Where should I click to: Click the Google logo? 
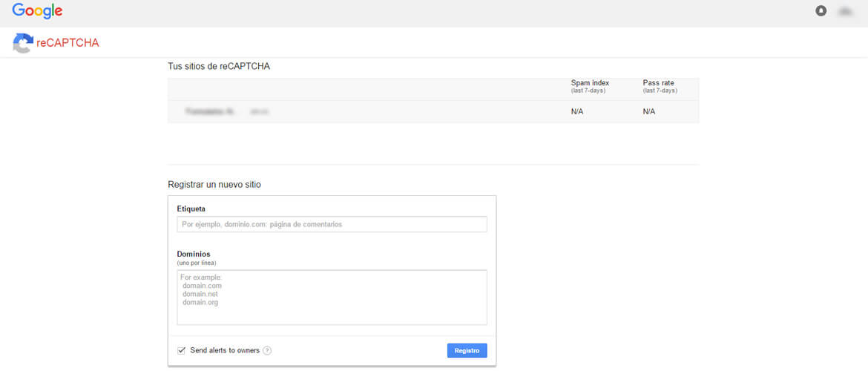[37, 11]
